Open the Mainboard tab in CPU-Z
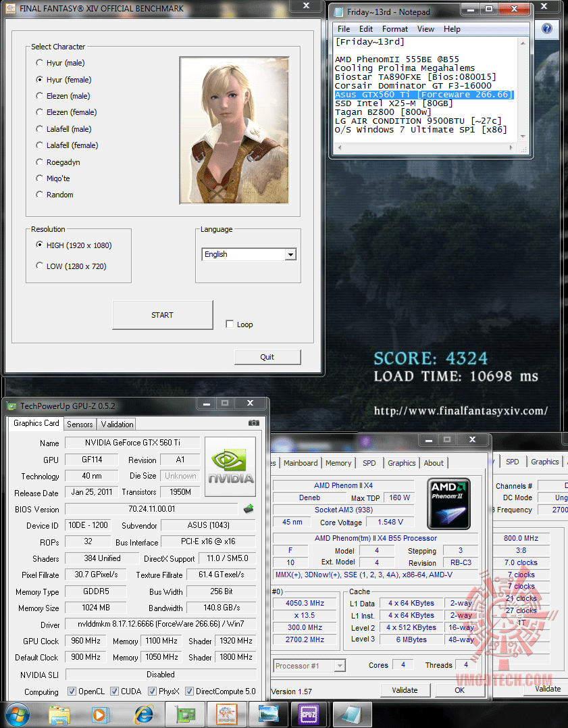568x728 pixels. click(x=301, y=463)
